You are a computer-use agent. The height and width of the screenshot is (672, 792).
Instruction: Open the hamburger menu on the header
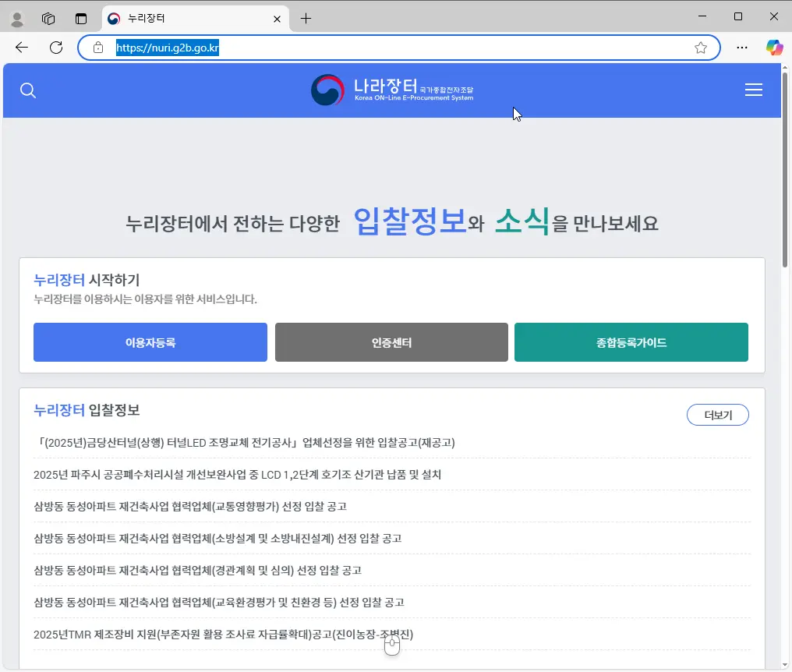tap(754, 90)
